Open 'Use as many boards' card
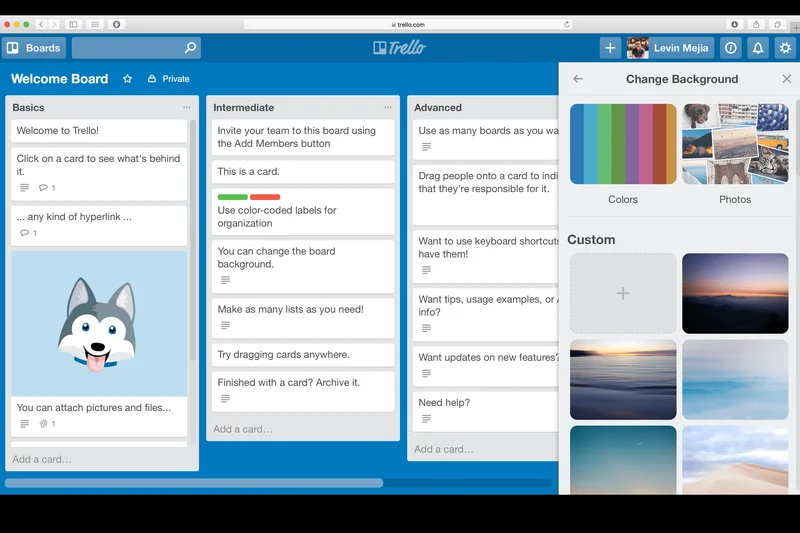 (486, 140)
